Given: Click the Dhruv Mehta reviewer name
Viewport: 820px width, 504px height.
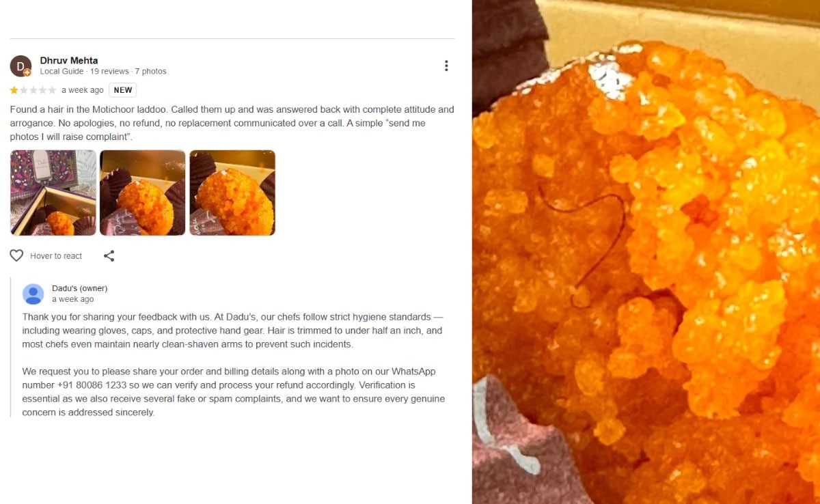Looking at the screenshot, I should (x=69, y=60).
